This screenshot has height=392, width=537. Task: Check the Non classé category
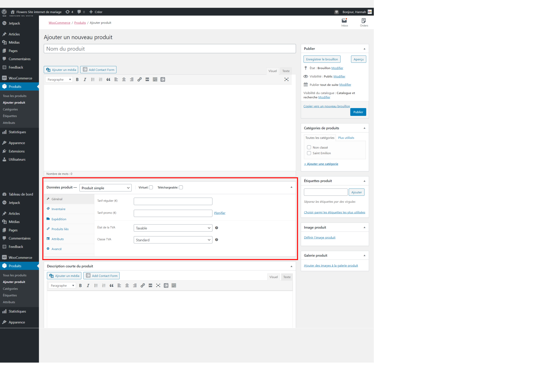tap(309, 147)
